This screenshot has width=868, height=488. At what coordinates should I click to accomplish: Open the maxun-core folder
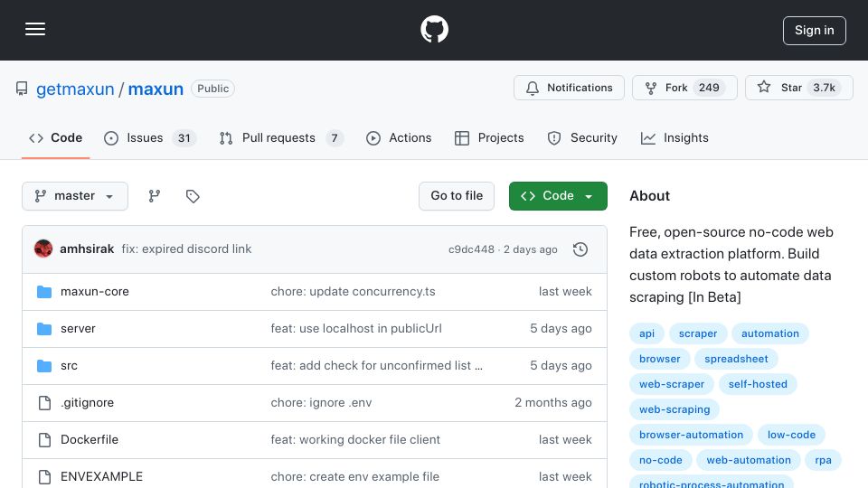click(95, 292)
